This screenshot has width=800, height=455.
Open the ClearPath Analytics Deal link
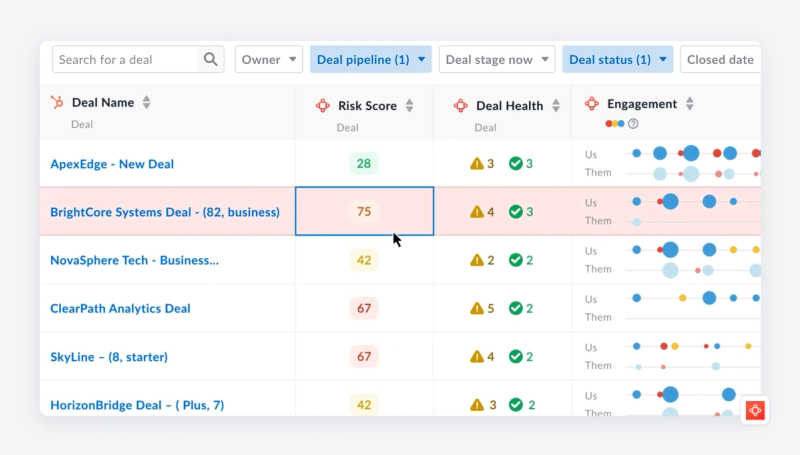point(120,309)
